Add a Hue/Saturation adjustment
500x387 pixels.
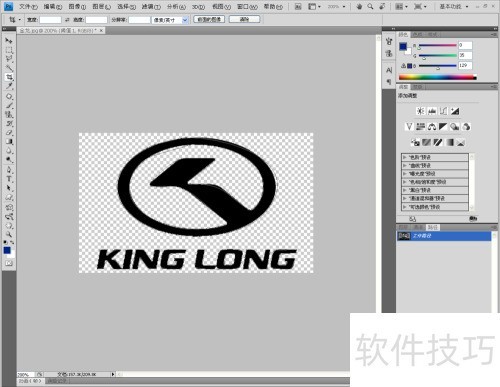[421, 127]
